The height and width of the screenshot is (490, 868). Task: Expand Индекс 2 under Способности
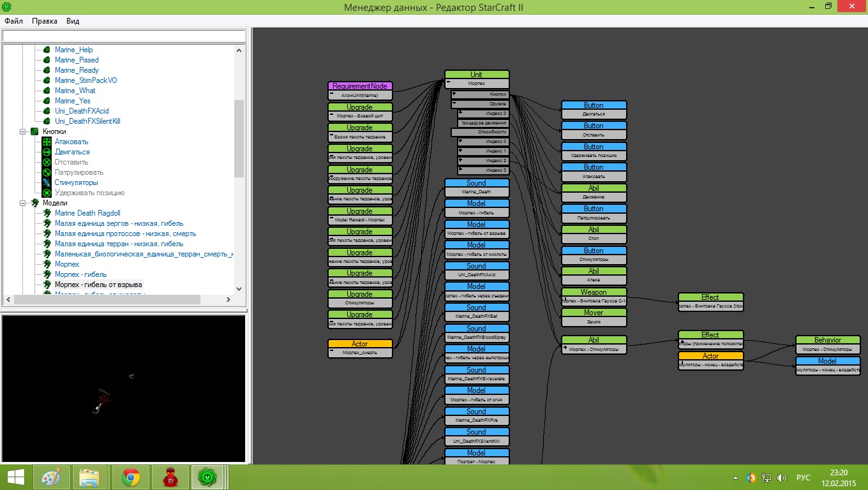[461, 160]
